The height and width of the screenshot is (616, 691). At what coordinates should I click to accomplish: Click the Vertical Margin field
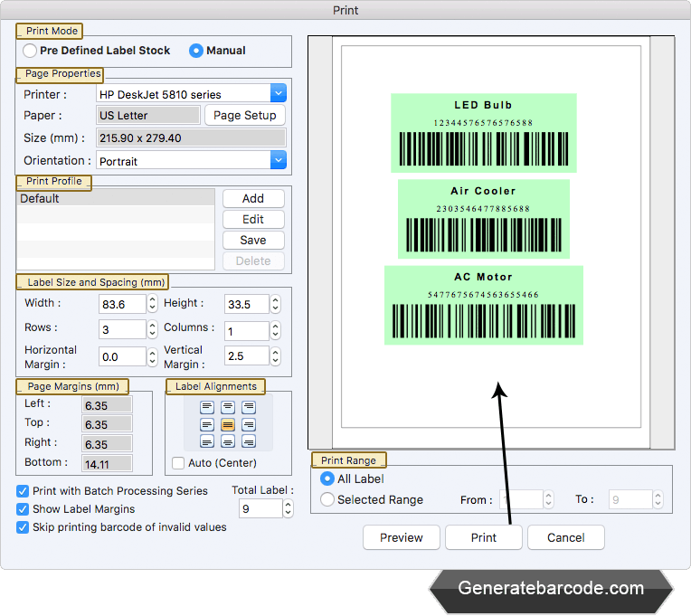[x=246, y=355]
